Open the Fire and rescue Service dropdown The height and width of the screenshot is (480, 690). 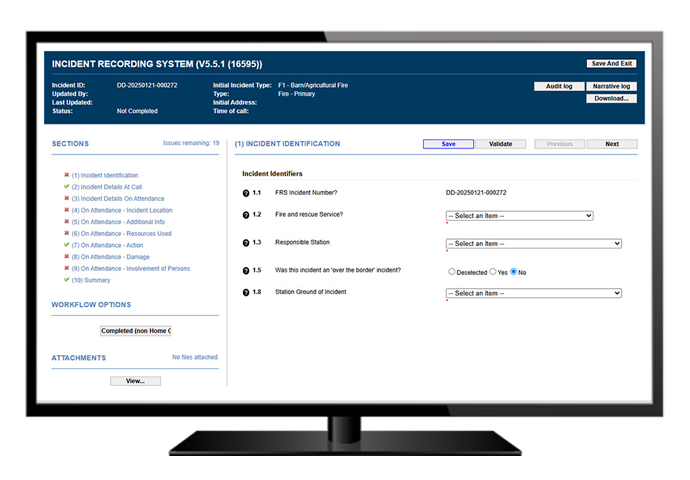point(519,215)
